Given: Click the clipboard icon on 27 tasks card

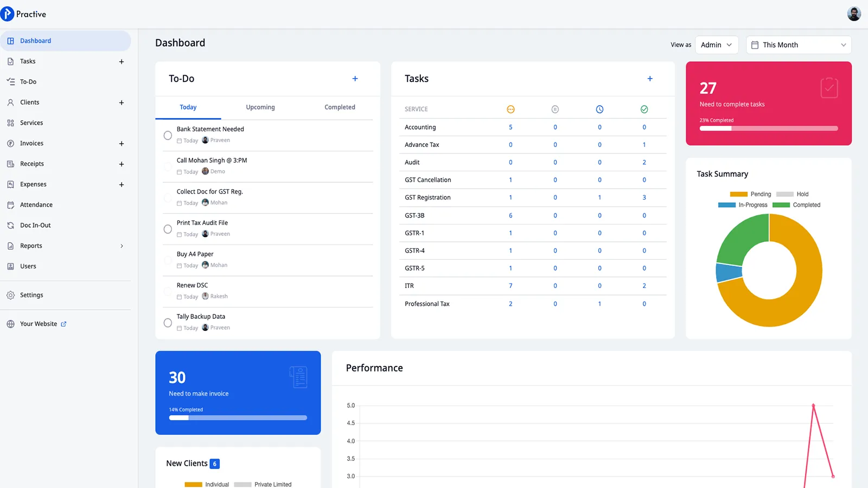Looking at the screenshot, I should coord(829,88).
